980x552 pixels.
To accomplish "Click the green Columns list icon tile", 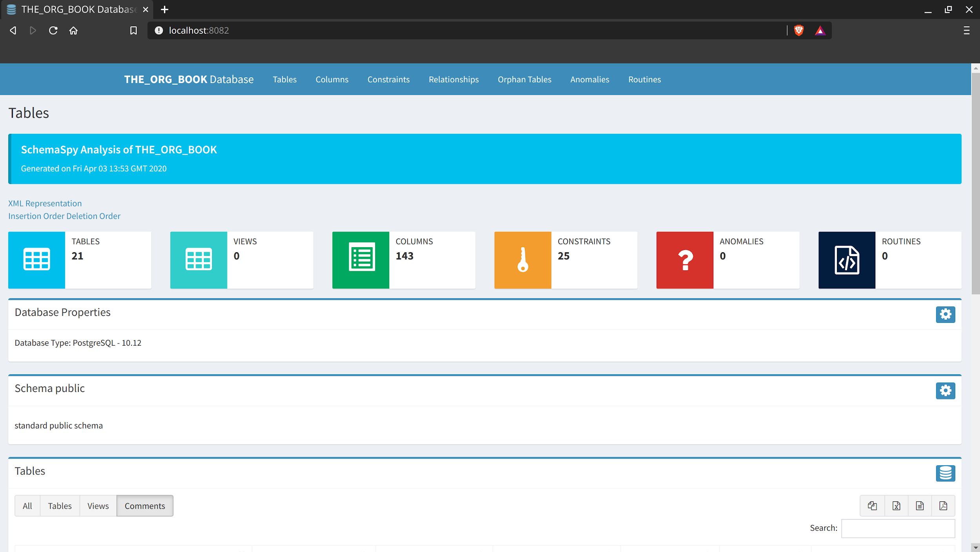I will click(361, 260).
